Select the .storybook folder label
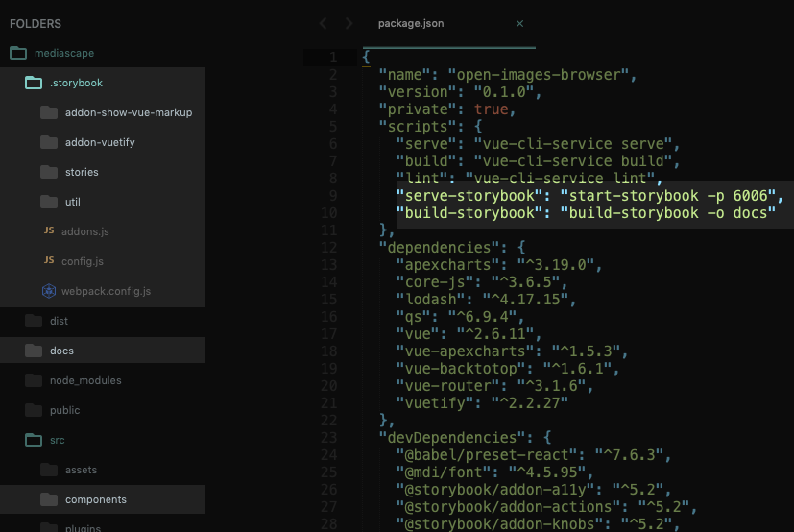The width and height of the screenshot is (794, 532). point(76,83)
